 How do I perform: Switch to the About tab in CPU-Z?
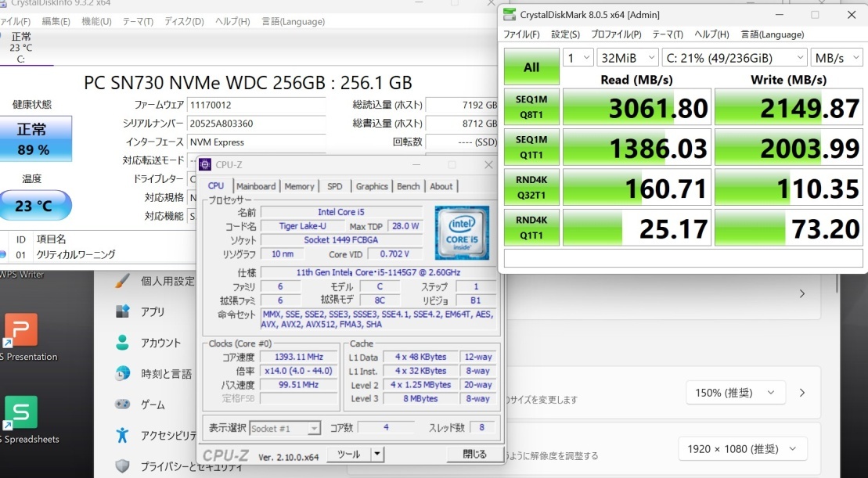[x=441, y=186]
